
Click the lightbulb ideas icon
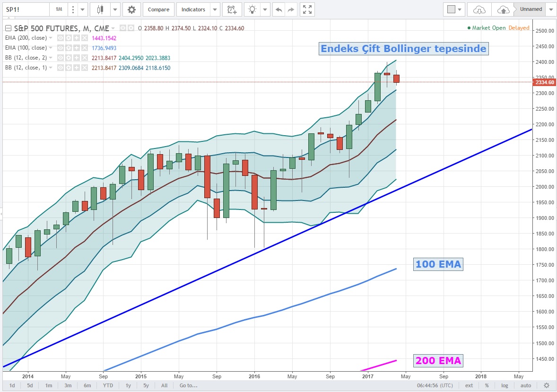tap(253, 9)
